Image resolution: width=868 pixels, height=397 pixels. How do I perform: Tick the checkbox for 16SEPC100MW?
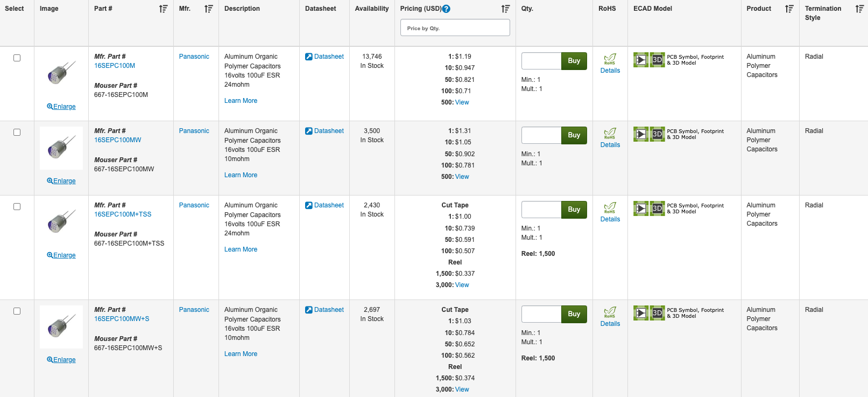point(17,133)
